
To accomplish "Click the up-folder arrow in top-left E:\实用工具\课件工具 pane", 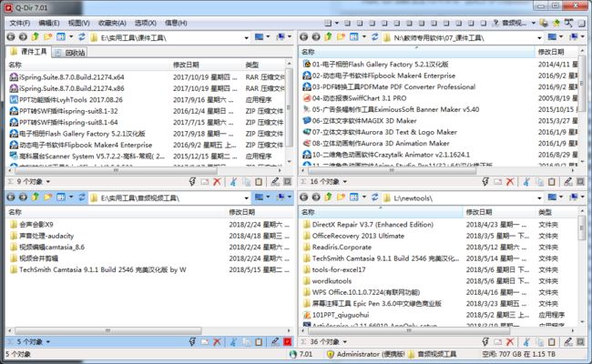I will click(36, 37).
